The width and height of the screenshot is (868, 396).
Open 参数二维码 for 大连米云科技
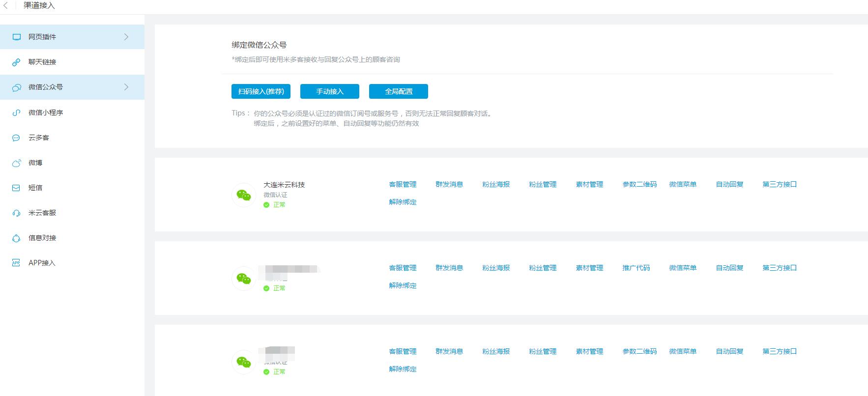(639, 184)
